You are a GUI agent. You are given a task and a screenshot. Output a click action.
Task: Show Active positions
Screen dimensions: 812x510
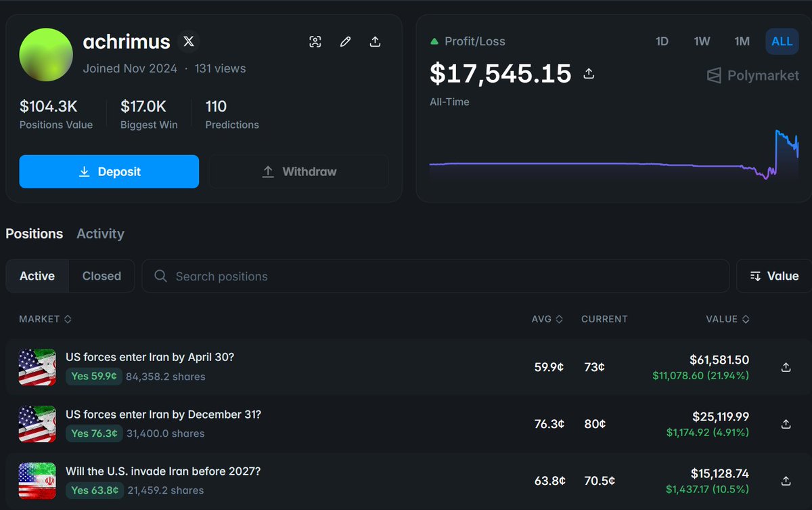tap(37, 276)
